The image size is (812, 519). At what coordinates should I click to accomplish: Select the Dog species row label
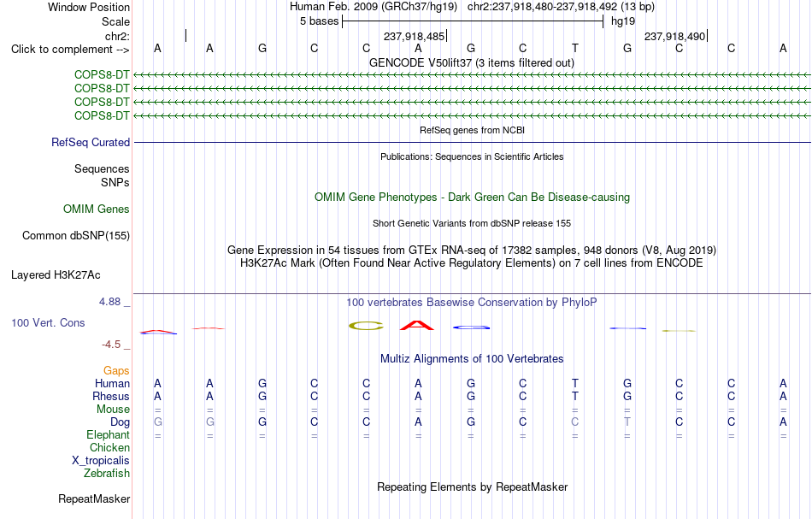click(120, 422)
